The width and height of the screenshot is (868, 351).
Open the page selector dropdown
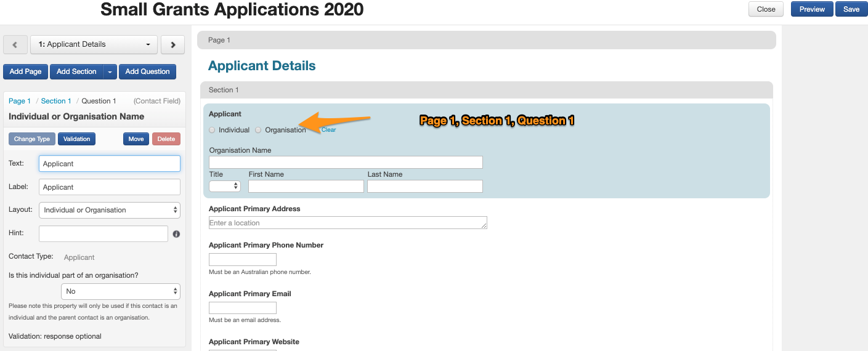tap(94, 44)
